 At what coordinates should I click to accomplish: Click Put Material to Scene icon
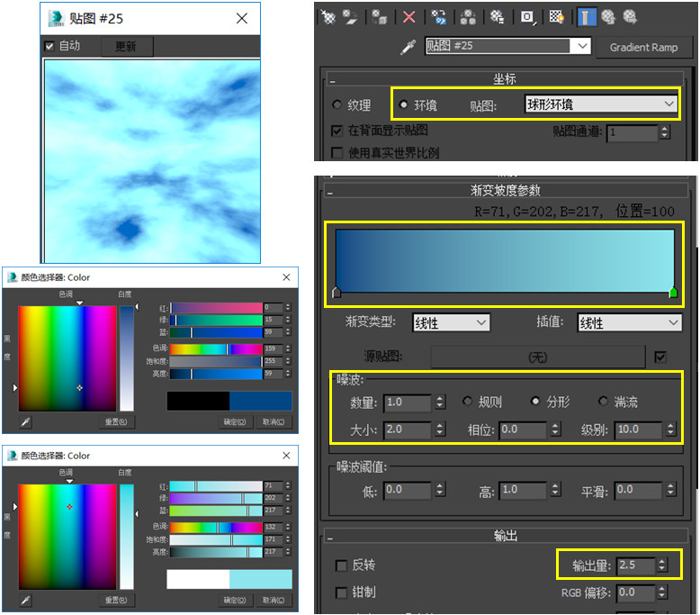[x=350, y=17]
